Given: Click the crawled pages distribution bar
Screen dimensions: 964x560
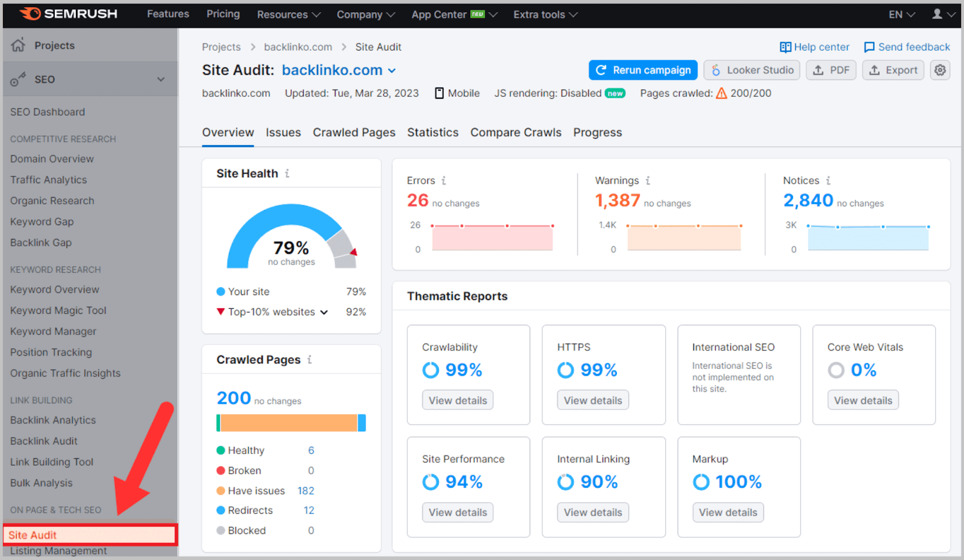Looking at the screenshot, I should click(x=291, y=423).
